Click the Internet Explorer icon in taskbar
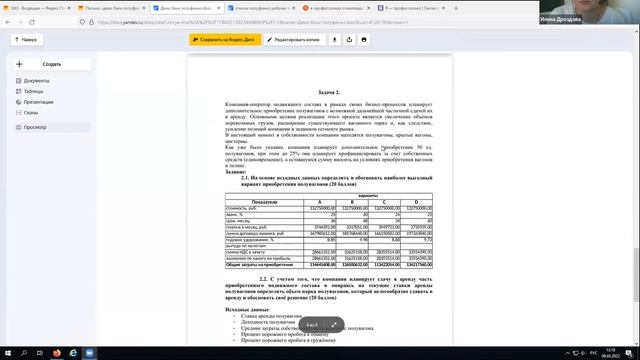The image size is (640, 360). tap(73, 353)
